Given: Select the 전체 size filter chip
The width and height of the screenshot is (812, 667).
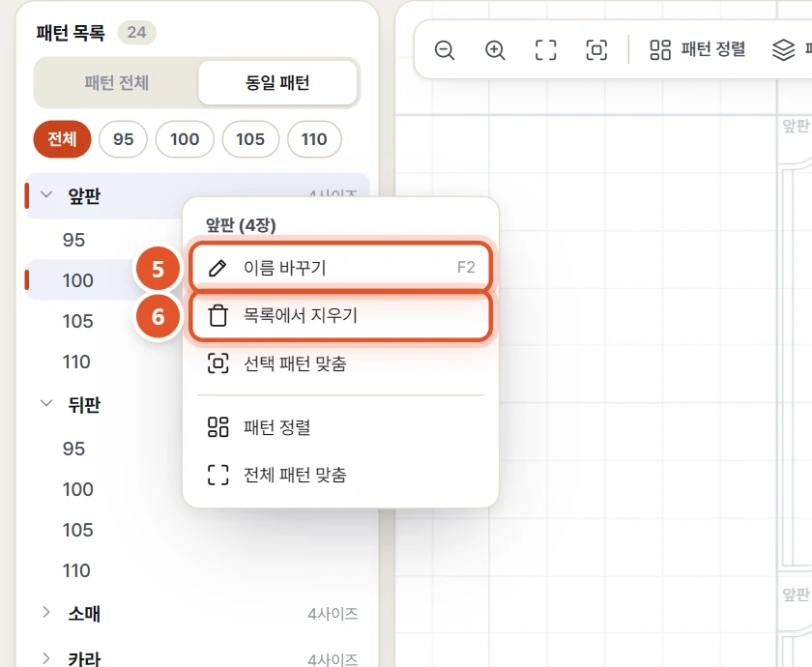Looking at the screenshot, I should (x=62, y=139).
